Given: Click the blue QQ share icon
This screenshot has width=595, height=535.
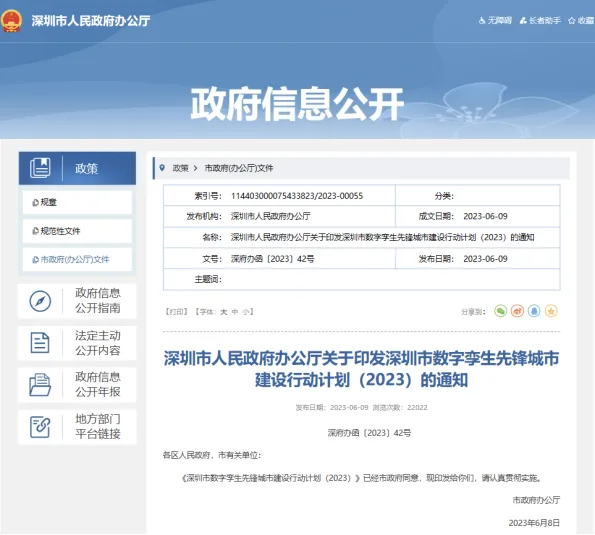Looking at the screenshot, I should pyautogui.click(x=534, y=311).
